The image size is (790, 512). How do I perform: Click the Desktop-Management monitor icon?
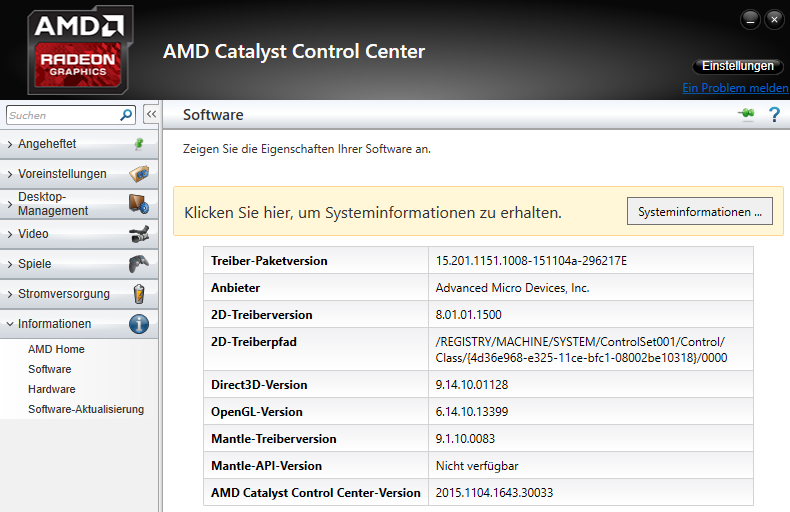[139, 204]
